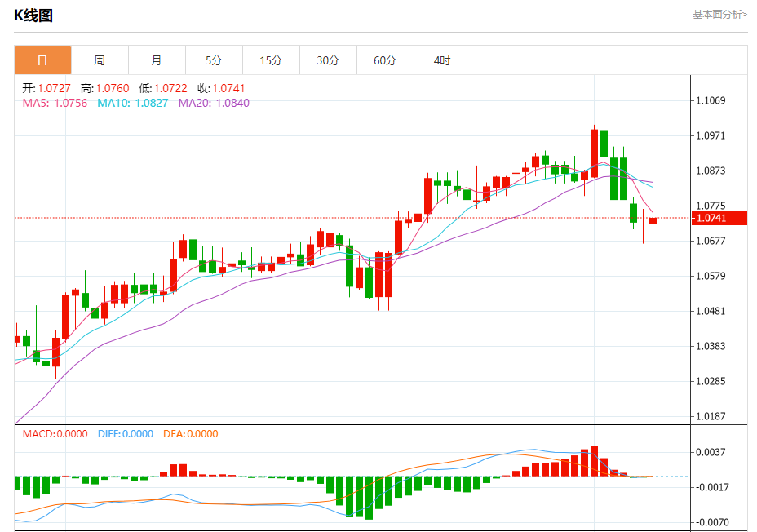757x532 pixels.
Task: Click the -0.0017 MACD axis label
Action: click(x=712, y=487)
